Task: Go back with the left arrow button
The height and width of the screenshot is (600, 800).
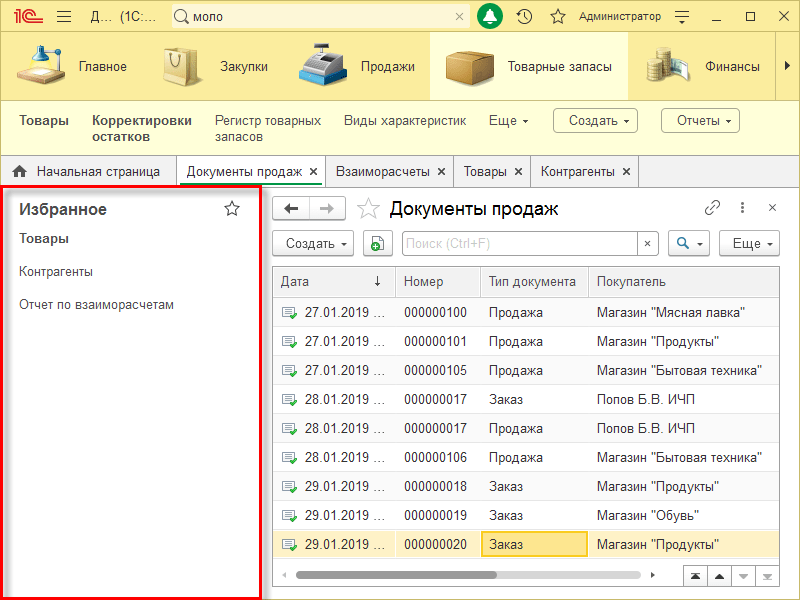Action: [x=291, y=208]
